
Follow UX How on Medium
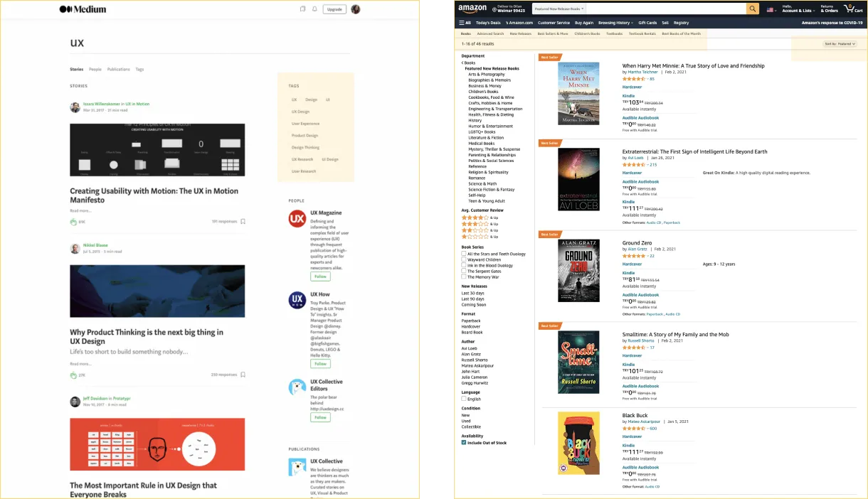point(320,364)
